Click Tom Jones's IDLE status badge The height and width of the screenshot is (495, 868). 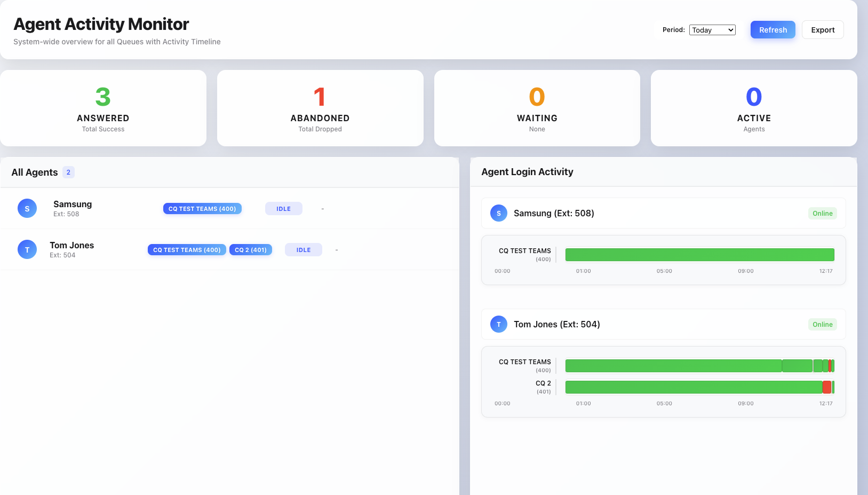click(303, 250)
